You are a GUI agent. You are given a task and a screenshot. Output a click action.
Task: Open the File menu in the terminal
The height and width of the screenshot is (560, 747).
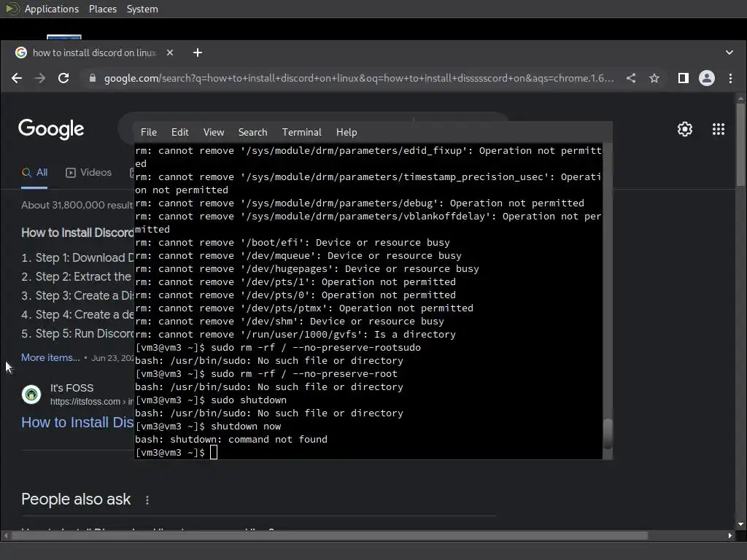tap(149, 133)
